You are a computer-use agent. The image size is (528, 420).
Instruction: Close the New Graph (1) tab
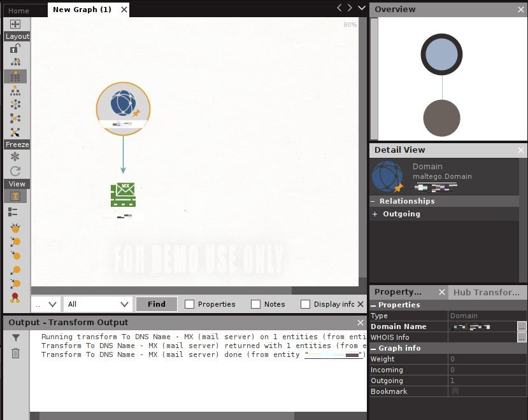click(124, 10)
